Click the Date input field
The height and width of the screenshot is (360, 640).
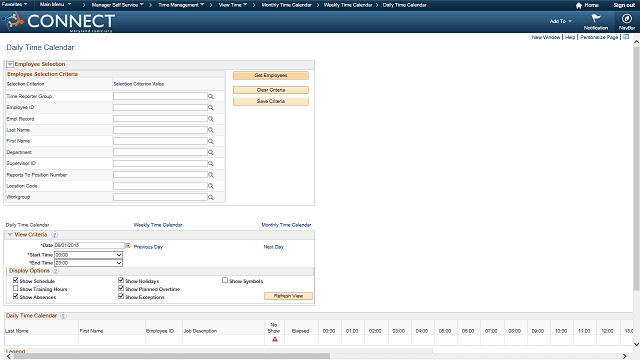point(89,245)
